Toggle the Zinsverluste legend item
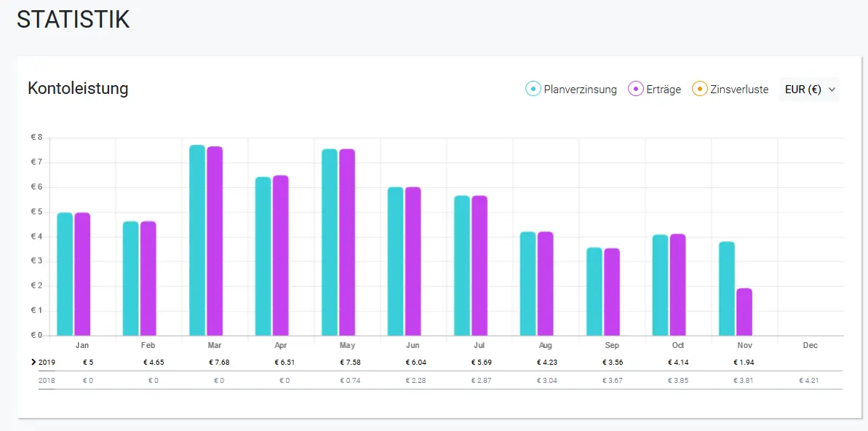The image size is (868, 431). coord(730,90)
